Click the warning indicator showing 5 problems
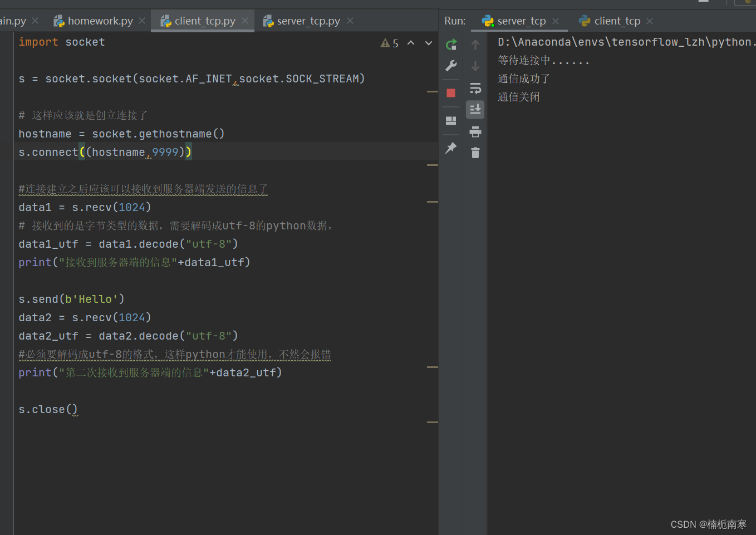The height and width of the screenshot is (535, 756). 390,43
